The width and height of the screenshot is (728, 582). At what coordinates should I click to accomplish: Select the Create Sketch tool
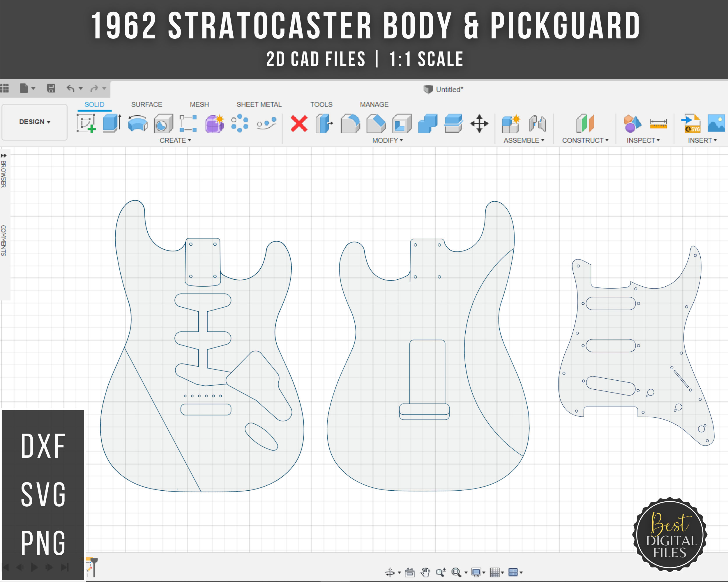[86, 123]
